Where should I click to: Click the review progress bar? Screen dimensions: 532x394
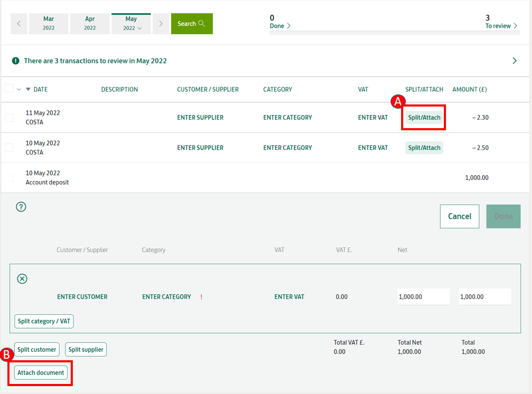tap(395, 33)
